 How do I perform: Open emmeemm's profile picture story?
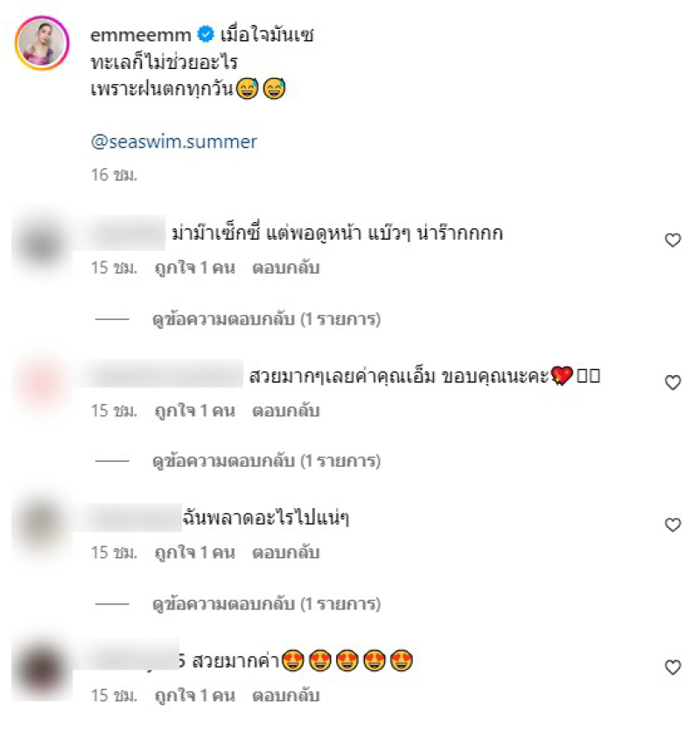(x=42, y=44)
